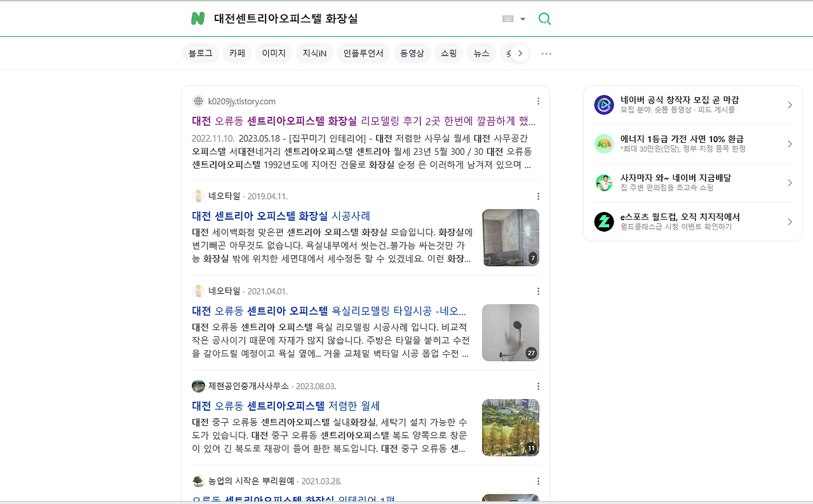Image resolution: width=813 pixels, height=504 pixels.
Task: Click the green Naver N logo
Action: coord(198,18)
